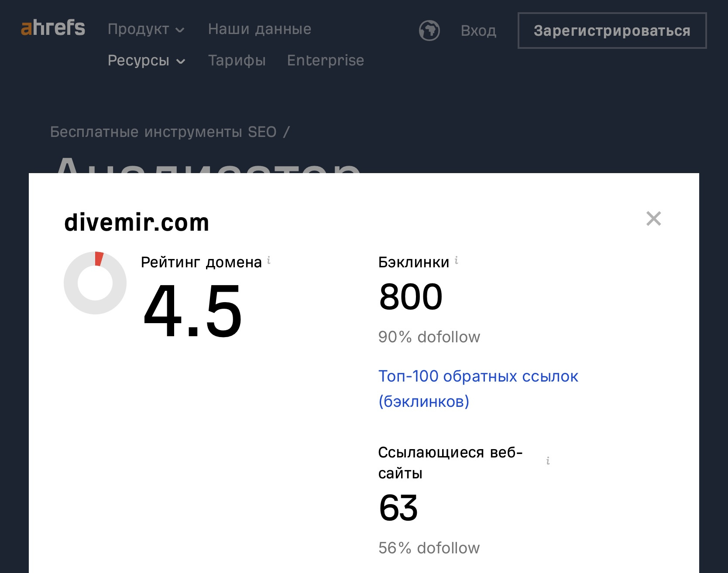This screenshot has height=573, width=728.
Task: Open info tooltip next to Бэклинки
Action: (x=457, y=260)
